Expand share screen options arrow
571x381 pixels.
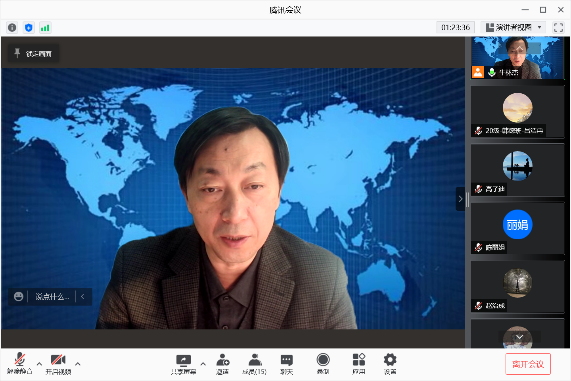[203, 364]
